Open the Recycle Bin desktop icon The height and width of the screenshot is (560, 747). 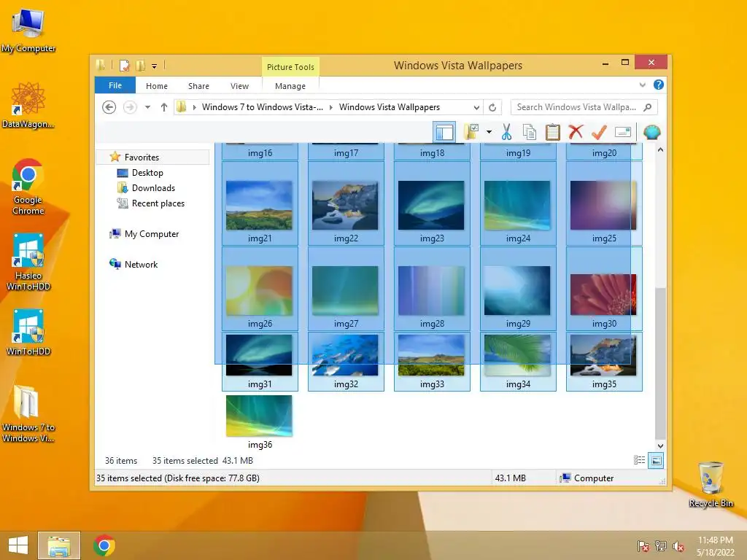pyautogui.click(x=711, y=484)
